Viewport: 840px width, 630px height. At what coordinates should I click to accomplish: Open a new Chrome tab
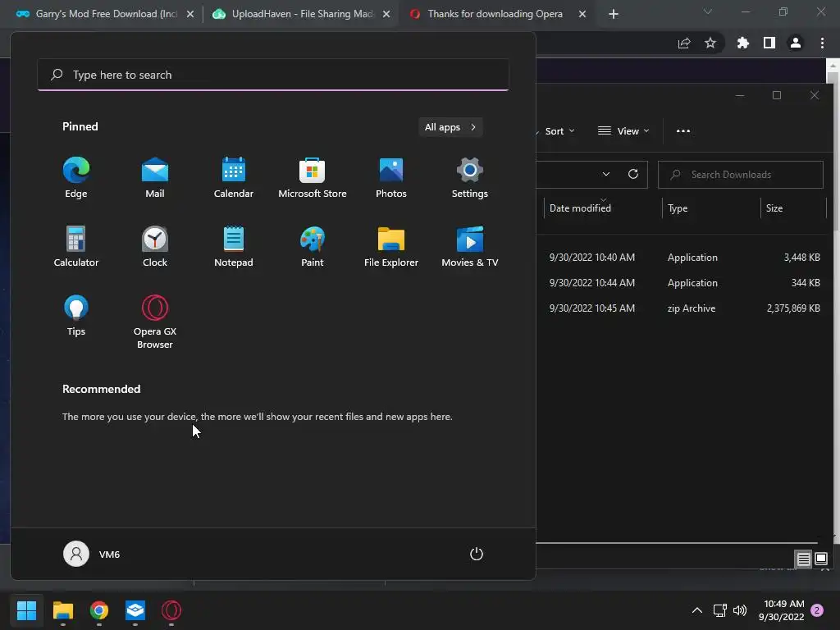pyautogui.click(x=614, y=14)
